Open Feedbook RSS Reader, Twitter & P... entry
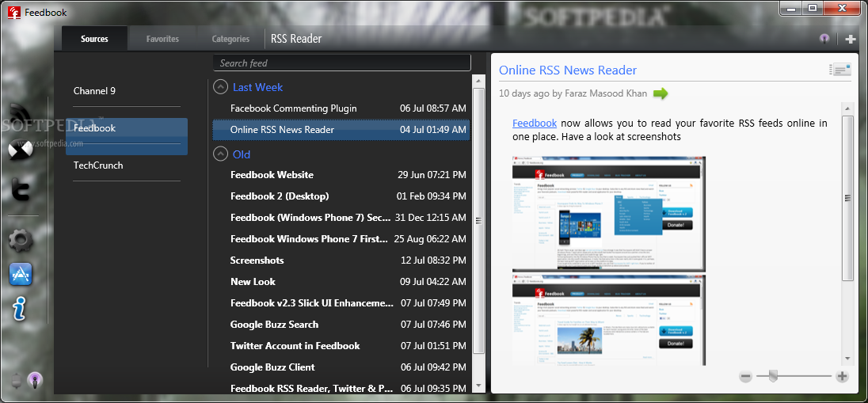Image resolution: width=868 pixels, height=403 pixels. (x=341, y=388)
